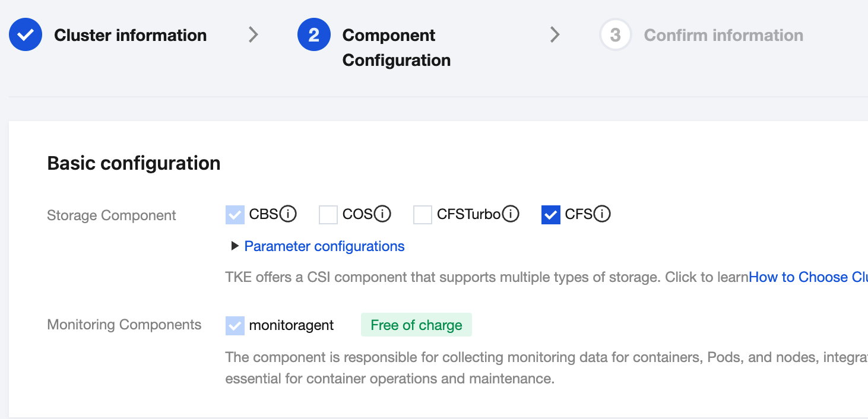Open the Parameter configurations link
868x419 pixels.
pos(324,246)
